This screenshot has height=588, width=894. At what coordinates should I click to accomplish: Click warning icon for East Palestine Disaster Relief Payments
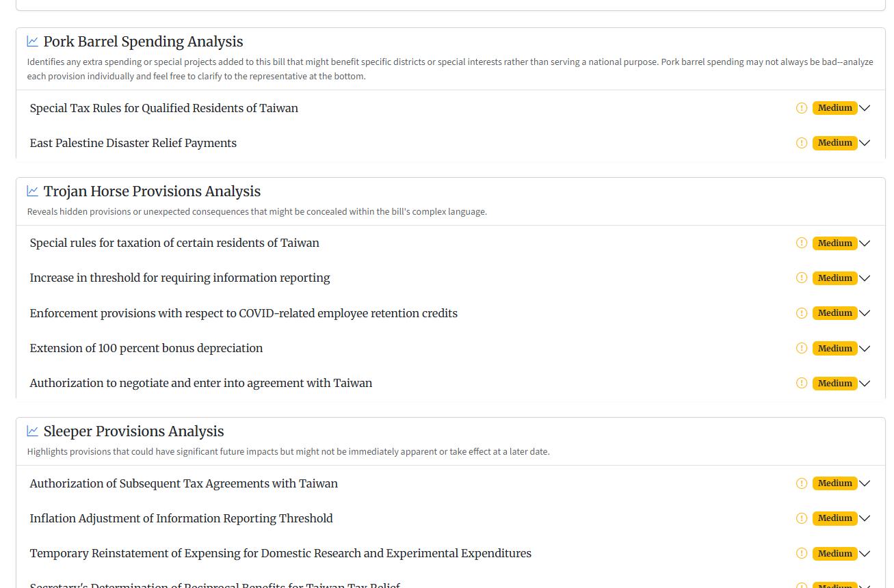click(x=802, y=143)
